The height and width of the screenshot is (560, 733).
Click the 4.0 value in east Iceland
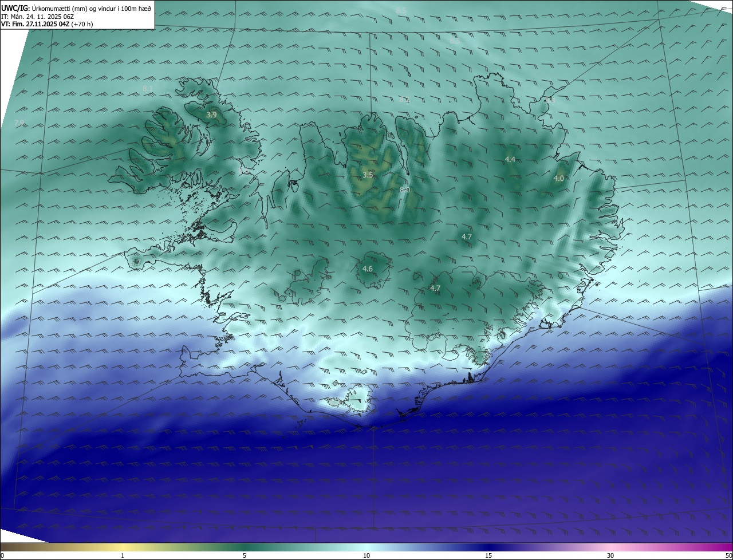[x=559, y=179]
